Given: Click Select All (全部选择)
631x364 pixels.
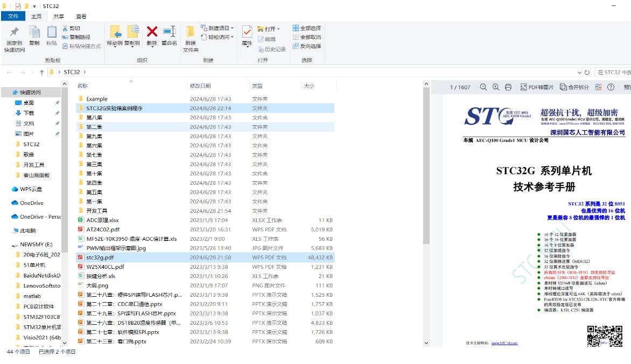Looking at the screenshot, I should (307, 28).
